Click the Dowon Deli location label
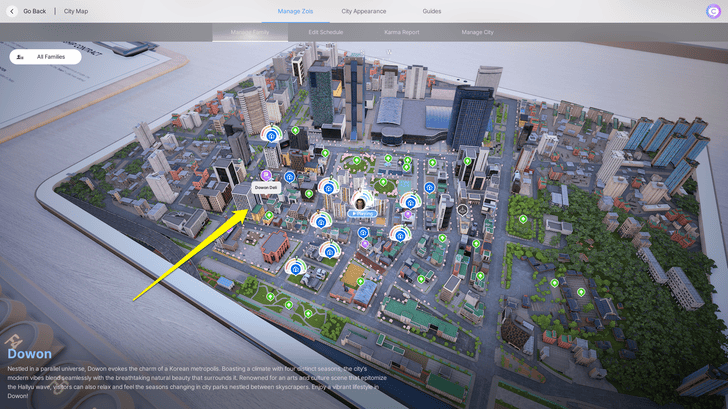This screenshot has height=409, width=728. coord(266,188)
